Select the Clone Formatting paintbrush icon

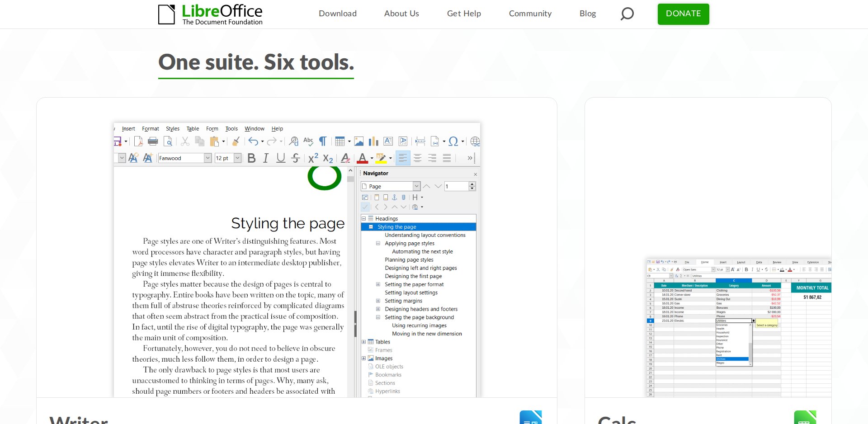[x=236, y=141]
